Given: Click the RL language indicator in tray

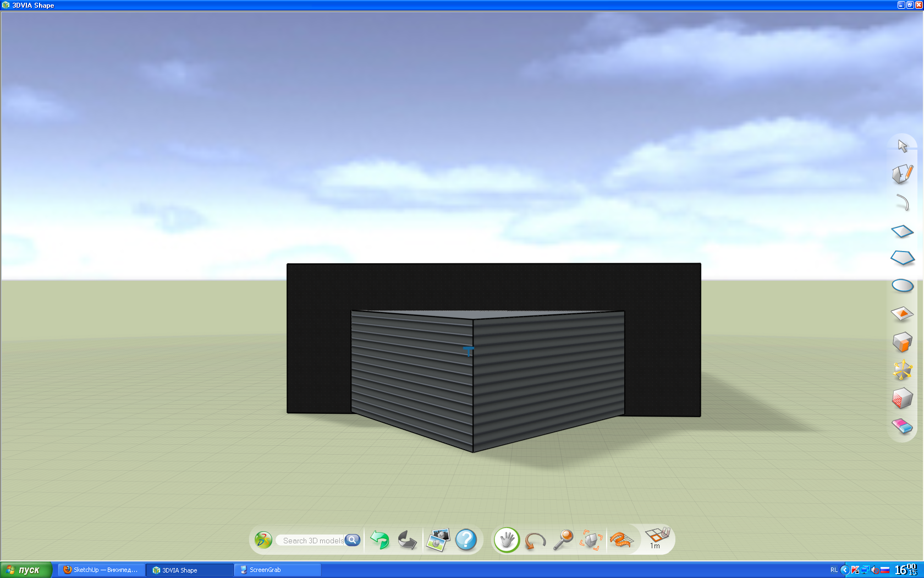Looking at the screenshot, I should (x=834, y=570).
